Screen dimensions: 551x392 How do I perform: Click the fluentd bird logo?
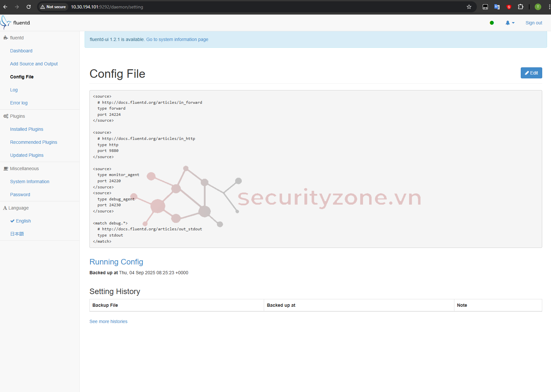(6, 22)
